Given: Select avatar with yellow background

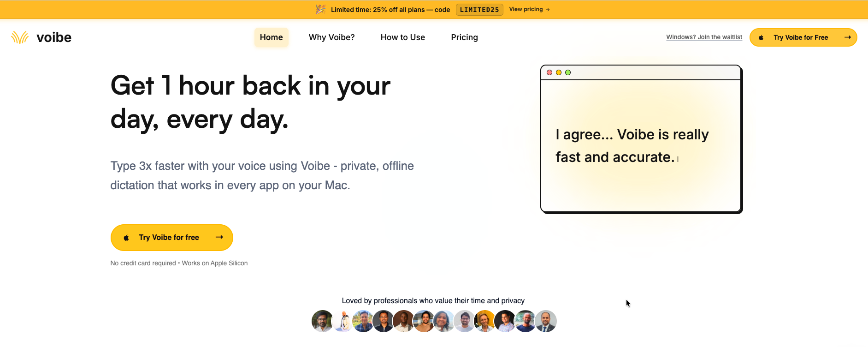Looking at the screenshot, I should [x=484, y=321].
